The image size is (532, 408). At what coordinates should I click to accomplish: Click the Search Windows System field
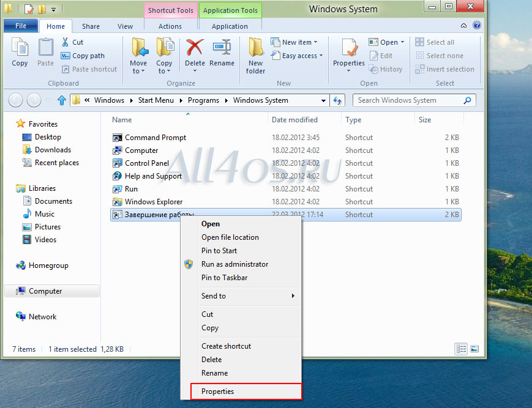coord(414,100)
